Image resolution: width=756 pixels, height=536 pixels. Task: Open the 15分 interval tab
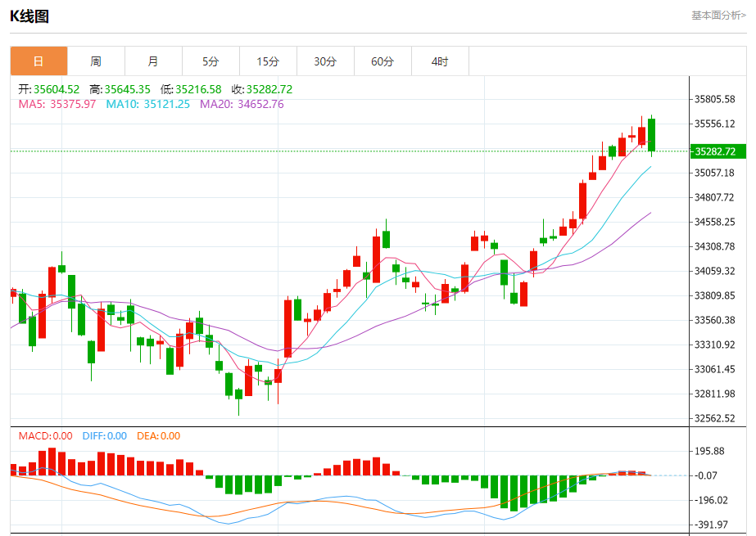pos(268,61)
